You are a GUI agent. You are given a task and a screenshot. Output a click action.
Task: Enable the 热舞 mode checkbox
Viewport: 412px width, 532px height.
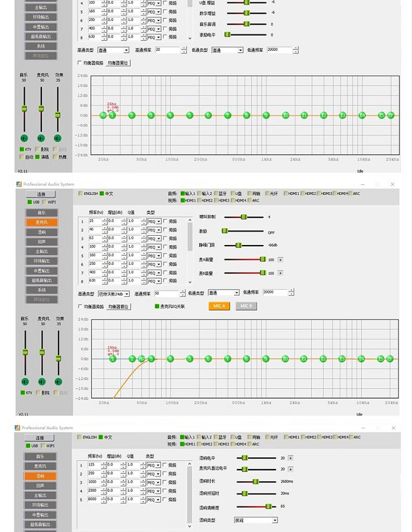[54, 157]
